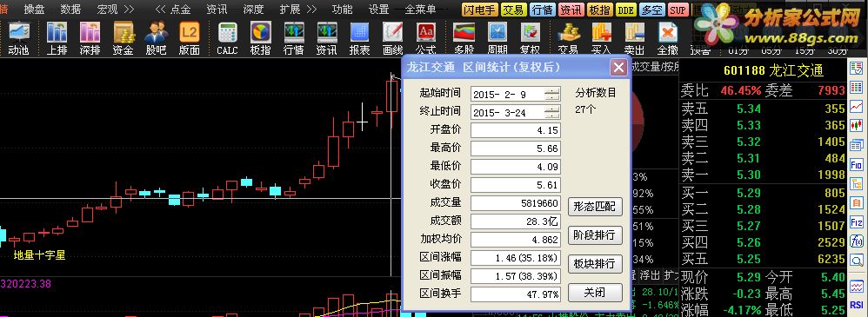Adjust the 起始时间 date spinner
This screenshot has width=868, height=317.
(552, 94)
